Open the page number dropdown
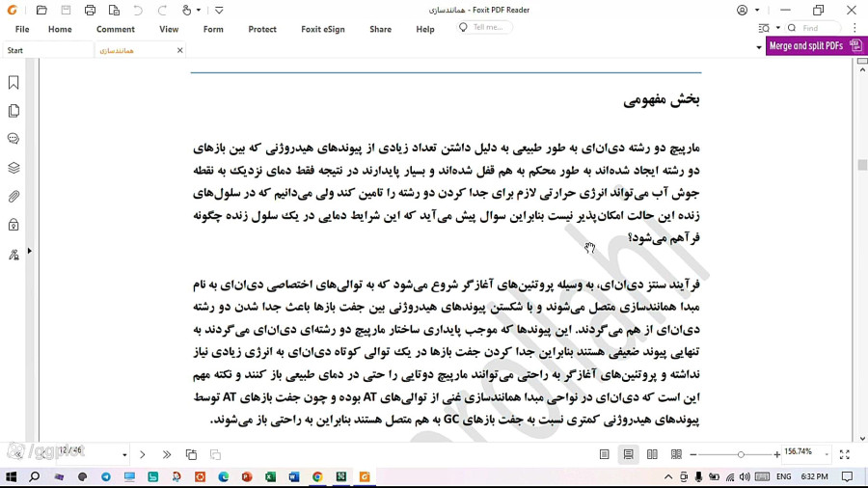The image size is (868, 488). [x=124, y=455]
